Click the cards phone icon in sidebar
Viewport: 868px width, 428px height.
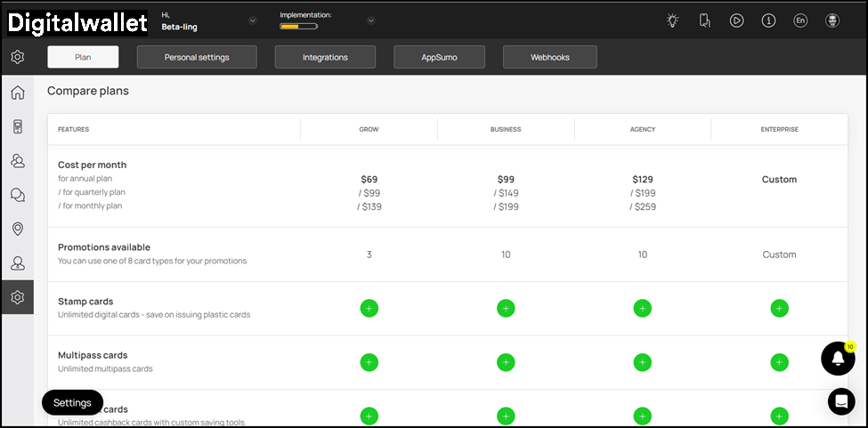tap(17, 126)
